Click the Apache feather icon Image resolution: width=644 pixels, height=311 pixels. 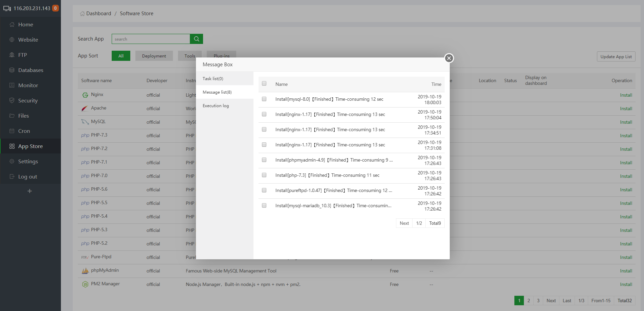[85, 109]
